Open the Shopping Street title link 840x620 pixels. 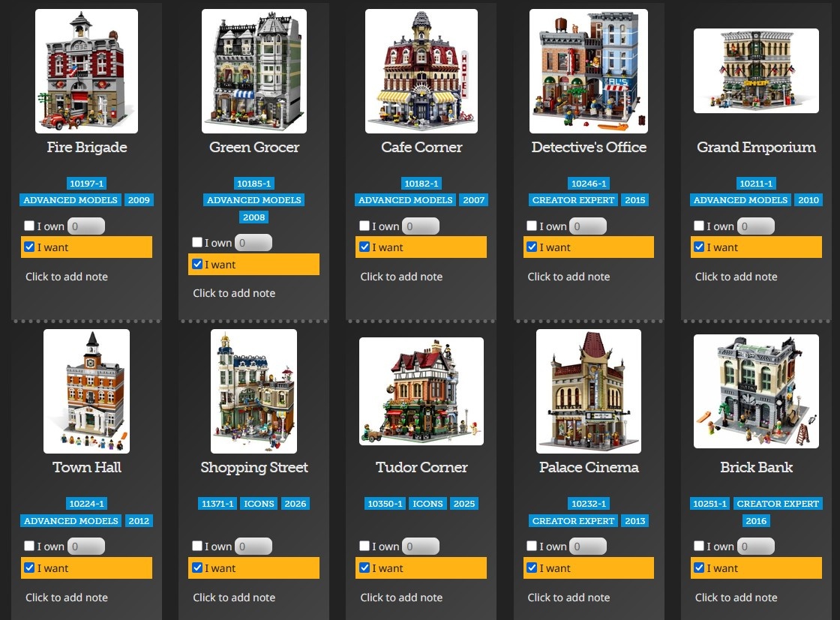click(x=254, y=467)
